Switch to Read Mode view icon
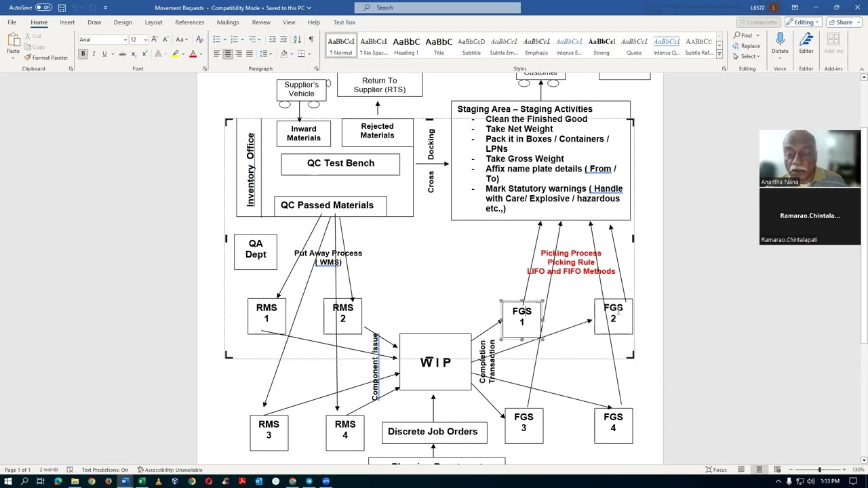Screen dimensions: 868x488 click(x=741, y=470)
